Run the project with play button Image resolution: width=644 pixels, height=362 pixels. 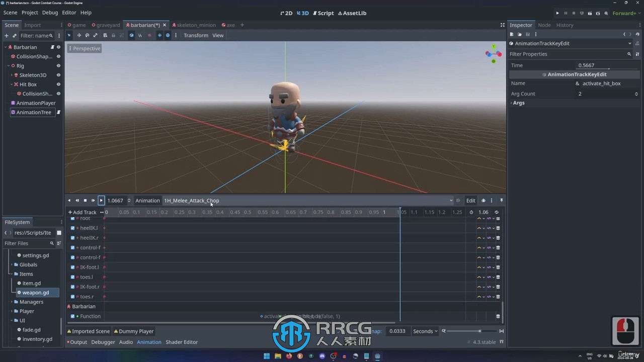tap(557, 13)
